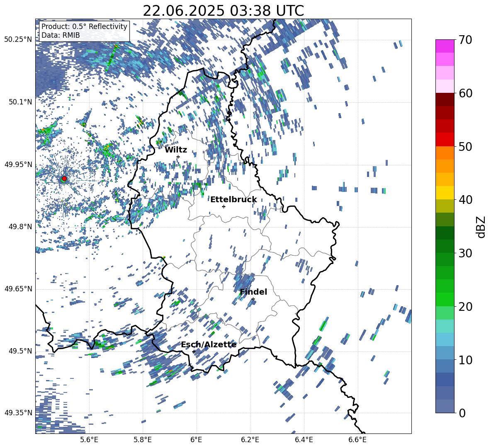
Task: Click the Wiltz location cross marker
Action: coord(178,157)
